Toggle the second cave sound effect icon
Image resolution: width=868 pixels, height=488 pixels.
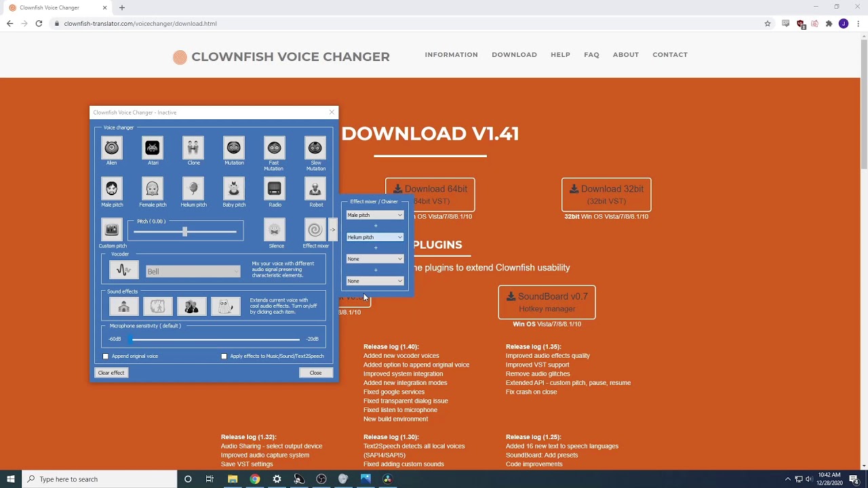pos(158,306)
